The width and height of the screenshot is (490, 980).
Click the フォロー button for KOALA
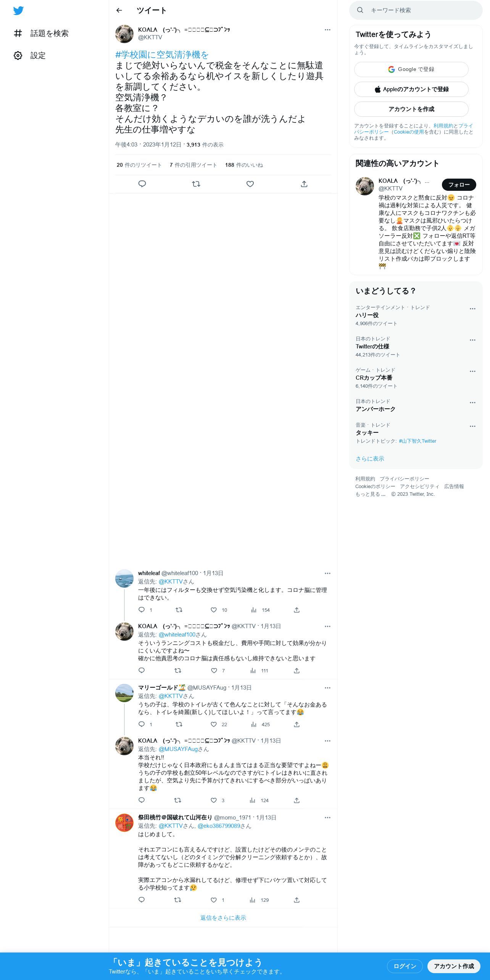click(x=459, y=185)
